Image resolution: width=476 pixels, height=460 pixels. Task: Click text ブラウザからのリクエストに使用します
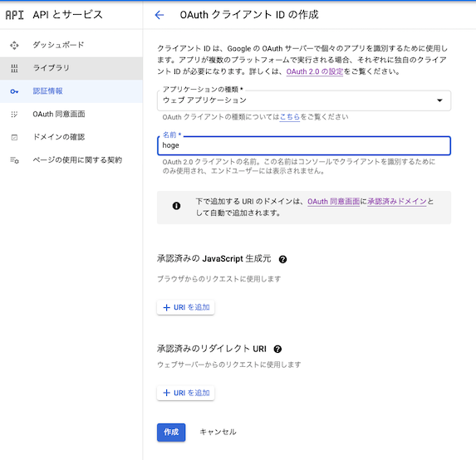218,279
